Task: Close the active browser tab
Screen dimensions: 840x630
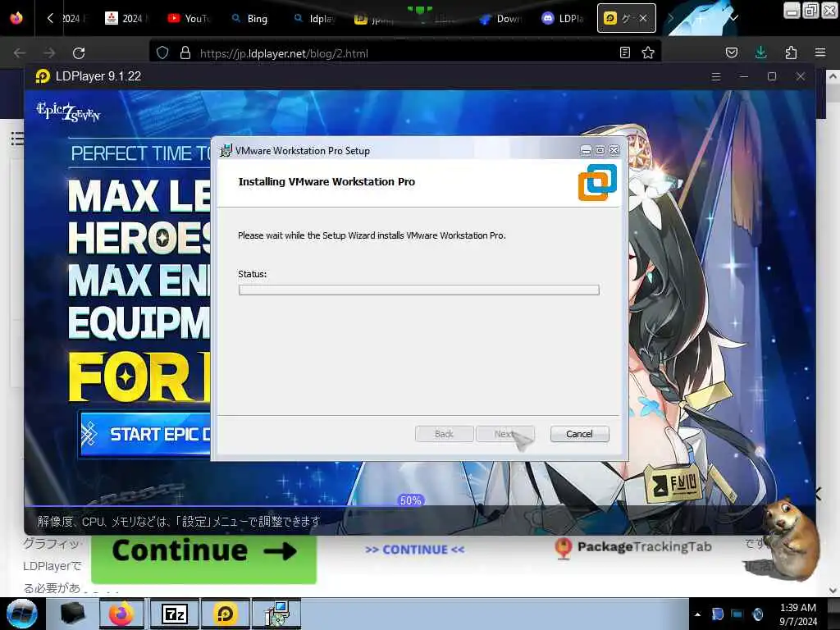Action: point(643,18)
